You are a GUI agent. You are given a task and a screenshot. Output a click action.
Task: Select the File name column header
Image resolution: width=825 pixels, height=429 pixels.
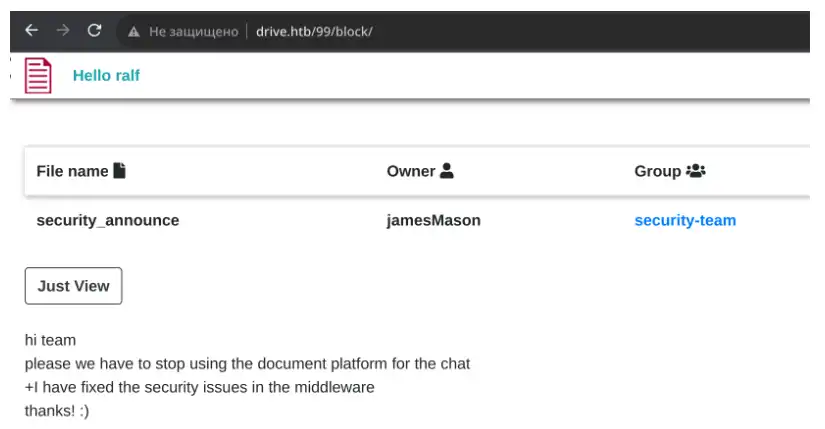click(x=72, y=171)
